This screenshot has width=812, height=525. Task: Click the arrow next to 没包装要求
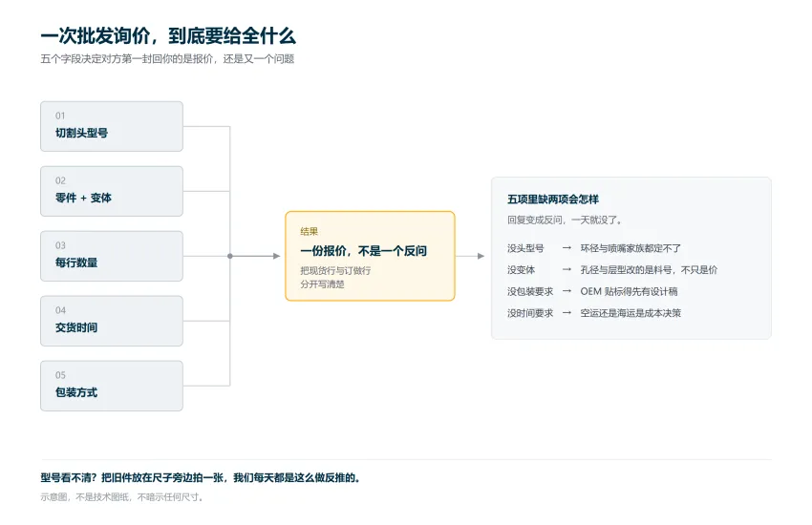coord(566,291)
